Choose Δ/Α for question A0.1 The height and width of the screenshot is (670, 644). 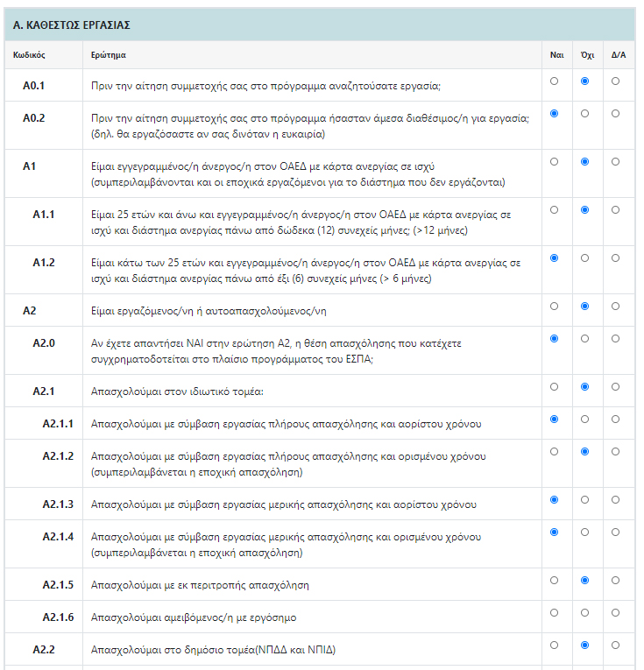(x=616, y=81)
